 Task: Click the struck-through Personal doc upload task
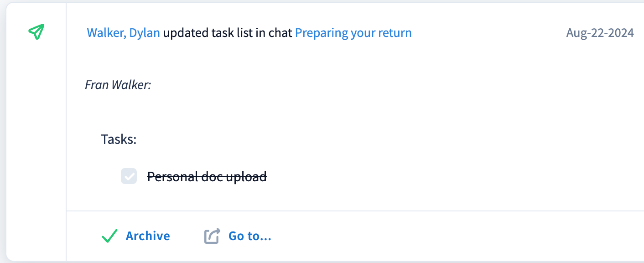[207, 176]
